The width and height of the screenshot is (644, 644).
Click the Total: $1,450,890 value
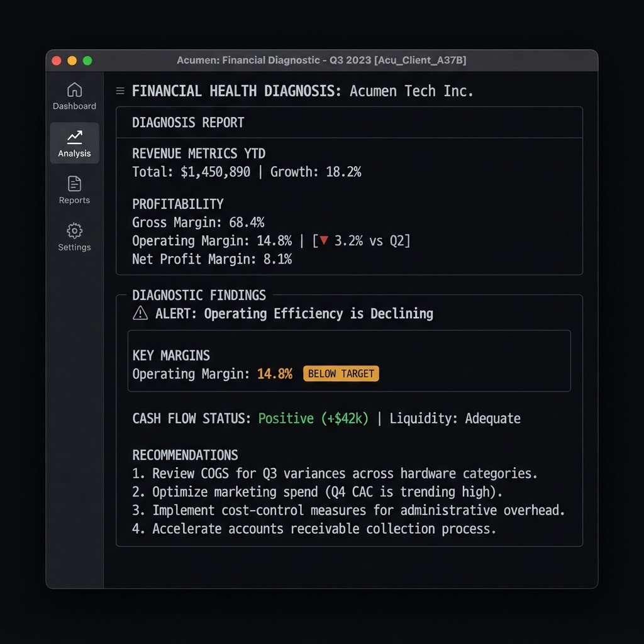[x=191, y=172]
